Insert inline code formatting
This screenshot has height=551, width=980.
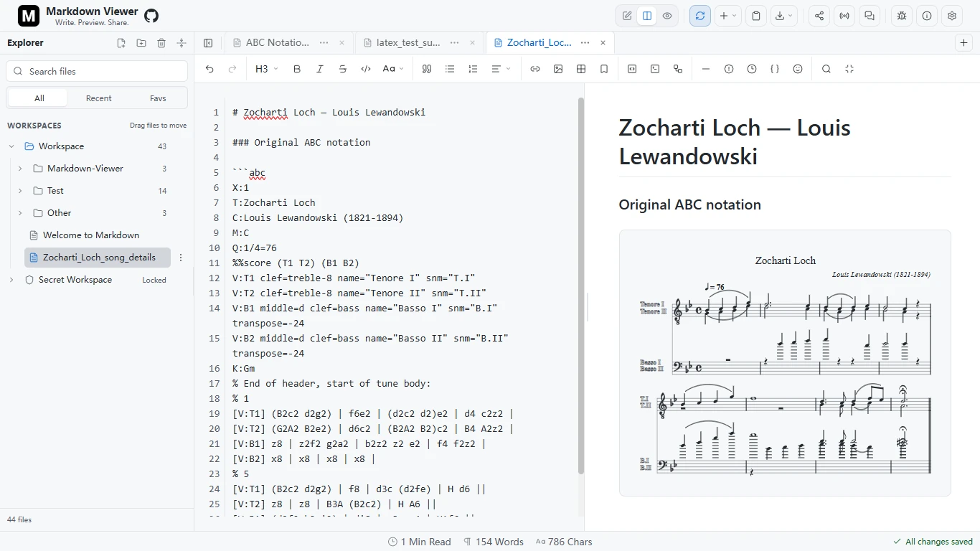[366, 69]
